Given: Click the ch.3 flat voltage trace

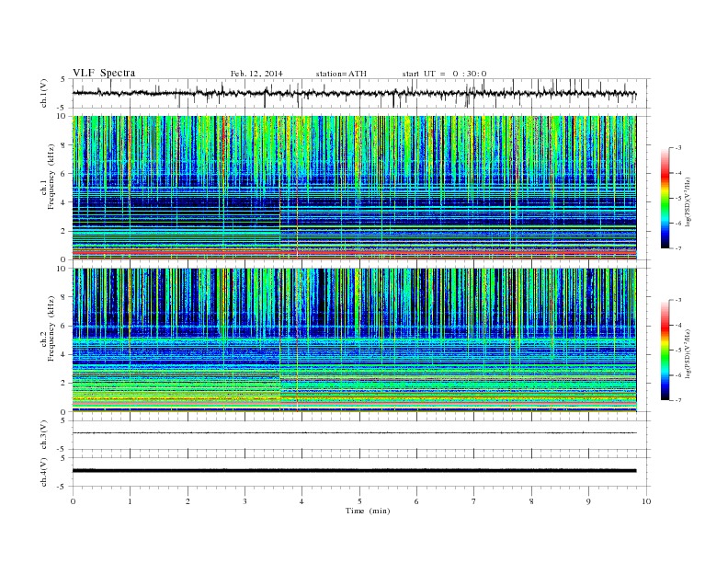Looking at the screenshot, I should (354, 433).
